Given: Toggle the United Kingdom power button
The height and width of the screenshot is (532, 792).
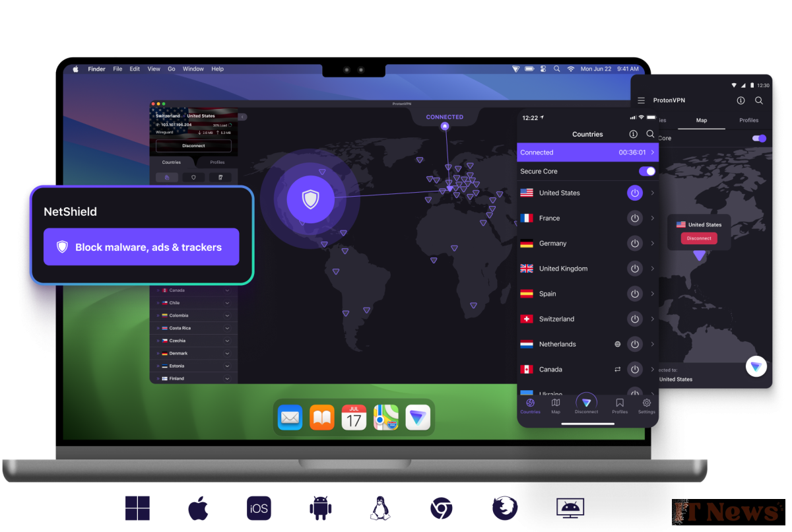Looking at the screenshot, I should (x=634, y=269).
